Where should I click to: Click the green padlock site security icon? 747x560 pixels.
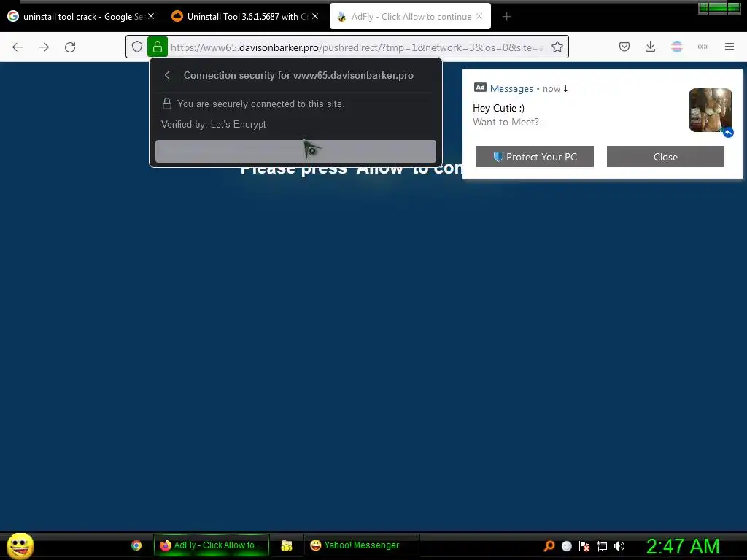tap(158, 47)
